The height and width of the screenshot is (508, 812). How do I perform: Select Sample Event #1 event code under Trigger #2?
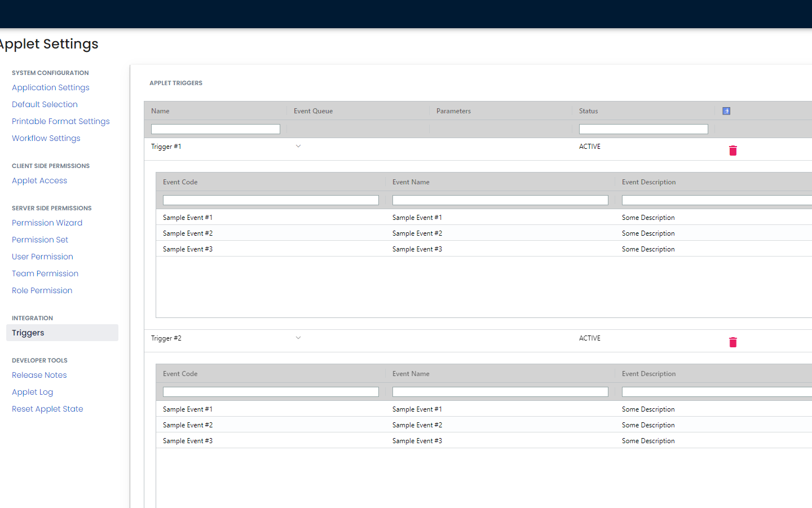pyautogui.click(x=188, y=409)
